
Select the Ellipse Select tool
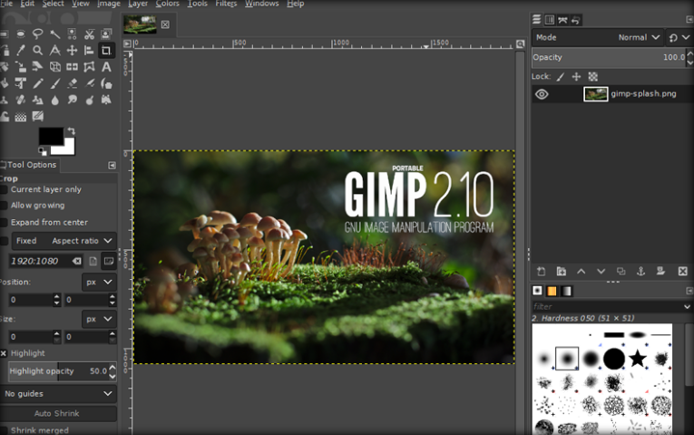(20, 34)
